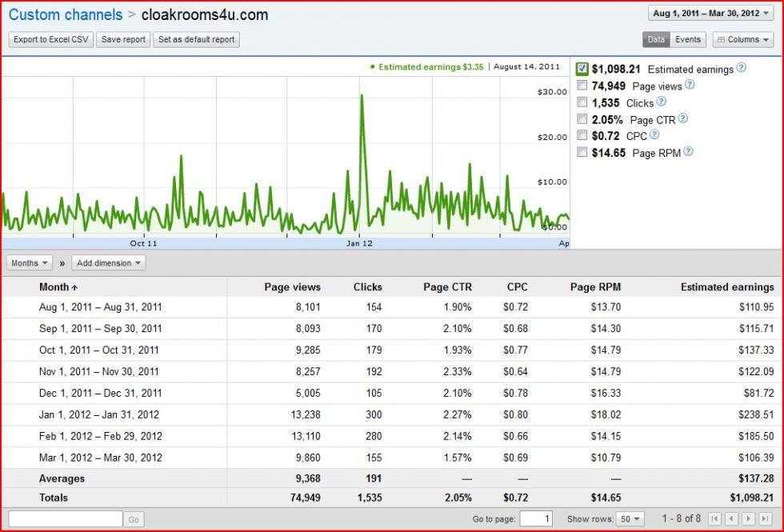Go to first page arrow

click(x=715, y=519)
